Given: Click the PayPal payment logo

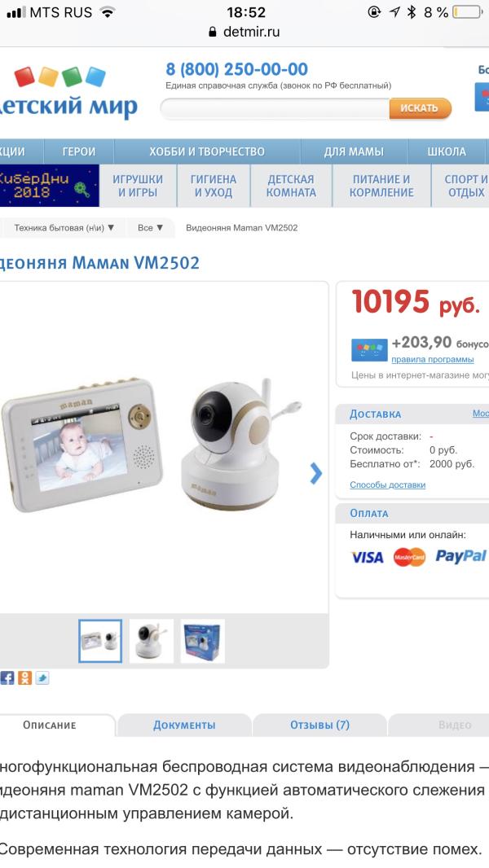Looking at the screenshot, I should pyautogui.click(x=460, y=556).
